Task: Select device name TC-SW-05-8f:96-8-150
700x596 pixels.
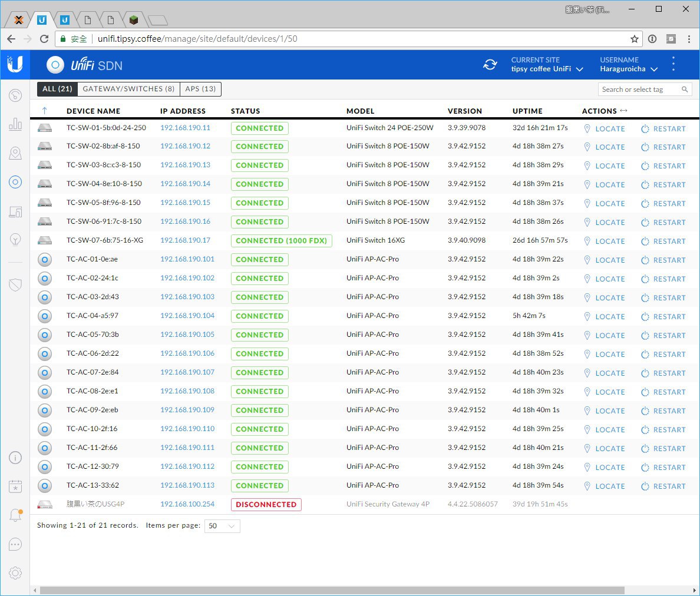Action: pyautogui.click(x=104, y=203)
